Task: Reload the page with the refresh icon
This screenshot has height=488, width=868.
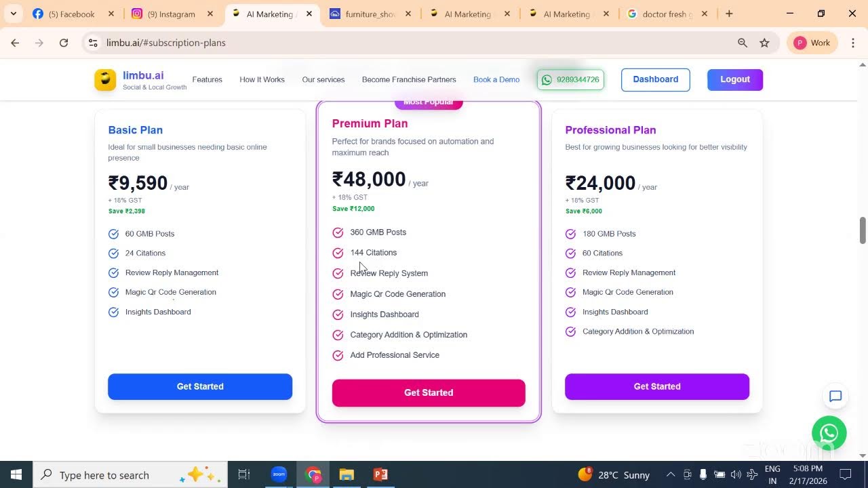Action: [64, 43]
